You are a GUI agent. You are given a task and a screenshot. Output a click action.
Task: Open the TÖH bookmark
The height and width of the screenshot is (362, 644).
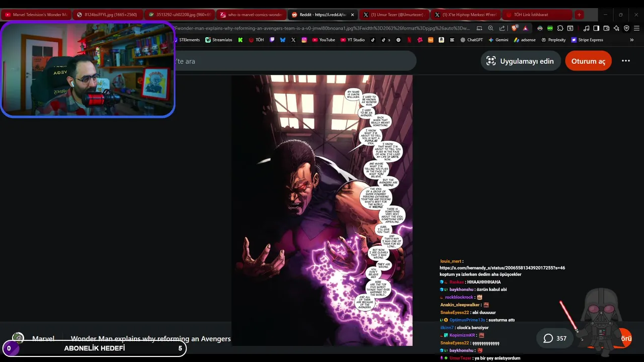coord(256,40)
